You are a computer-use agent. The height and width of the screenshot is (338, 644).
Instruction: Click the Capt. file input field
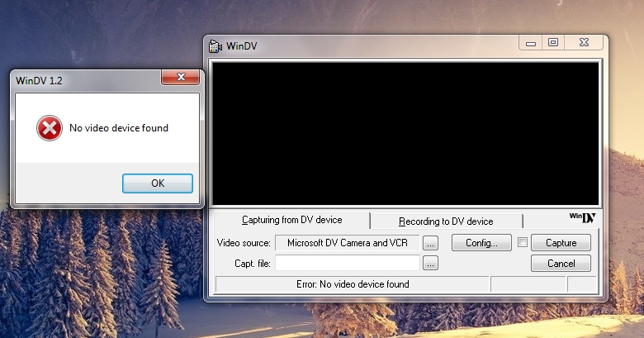point(348,263)
